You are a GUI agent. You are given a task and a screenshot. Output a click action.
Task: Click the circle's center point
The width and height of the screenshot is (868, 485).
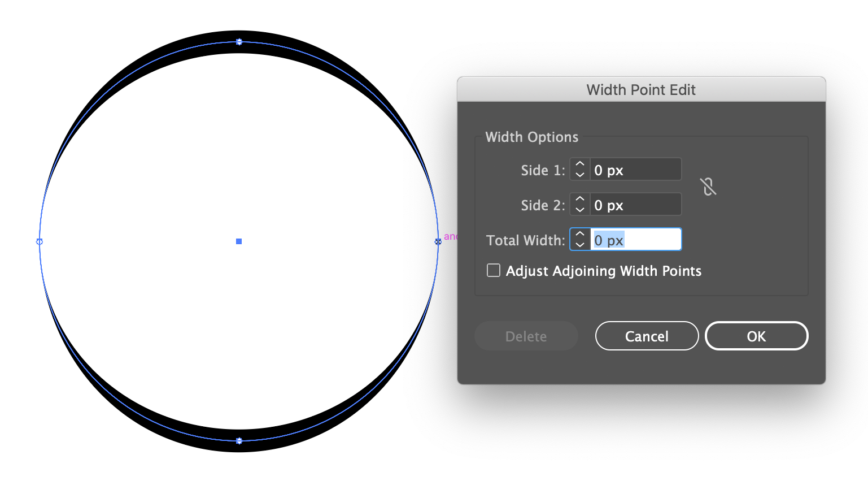(x=238, y=241)
